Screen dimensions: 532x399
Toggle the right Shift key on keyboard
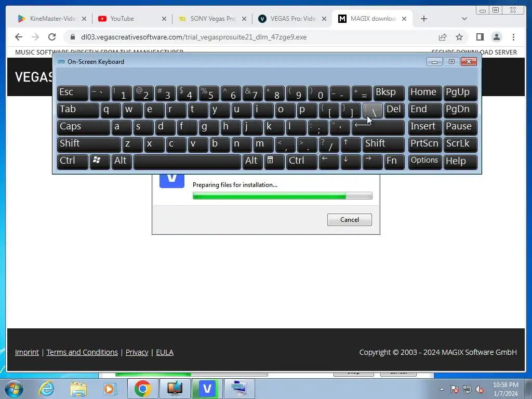click(384, 144)
